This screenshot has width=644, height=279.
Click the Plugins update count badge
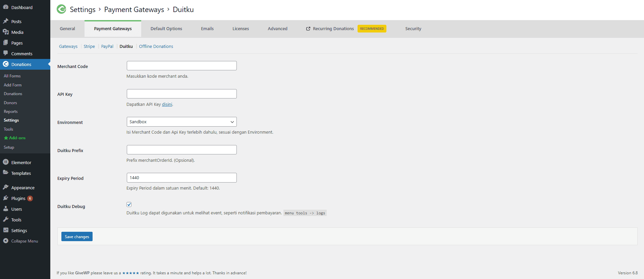30,198
